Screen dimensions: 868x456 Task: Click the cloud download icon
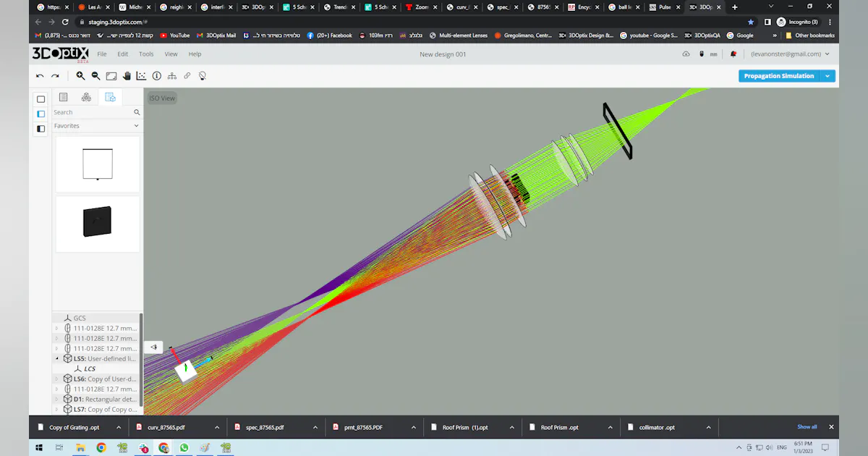click(x=686, y=53)
